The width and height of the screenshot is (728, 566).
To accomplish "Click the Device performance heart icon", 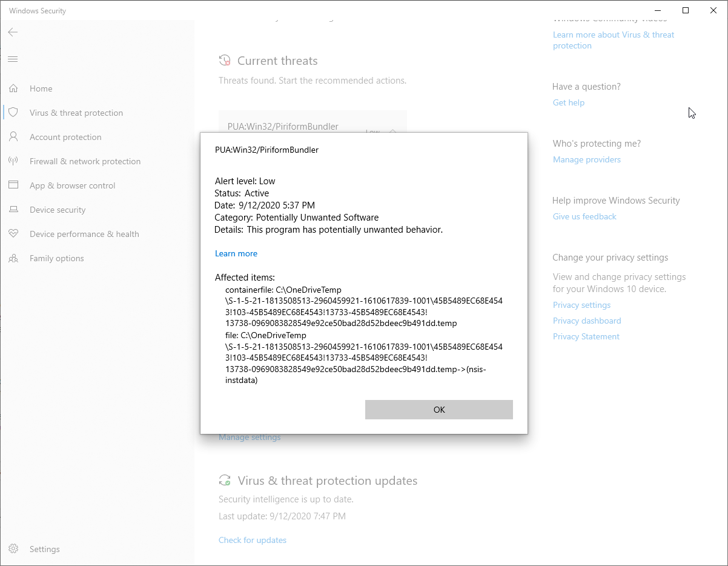I will (x=13, y=234).
